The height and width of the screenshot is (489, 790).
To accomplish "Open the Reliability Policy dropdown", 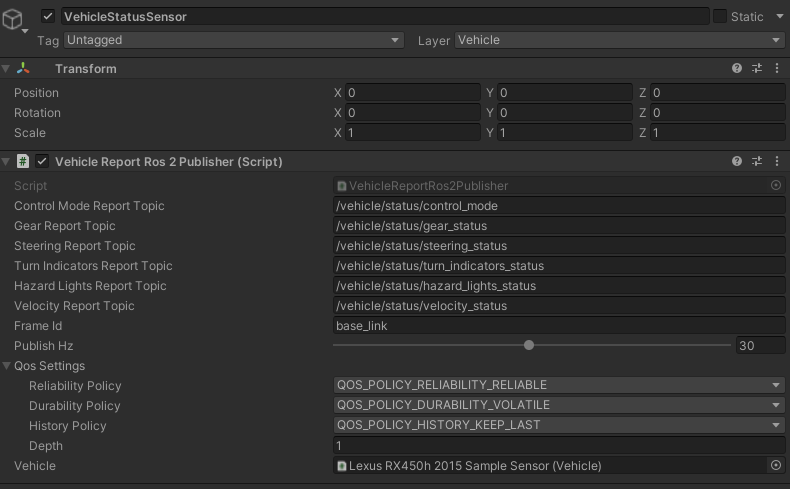I will pos(559,385).
